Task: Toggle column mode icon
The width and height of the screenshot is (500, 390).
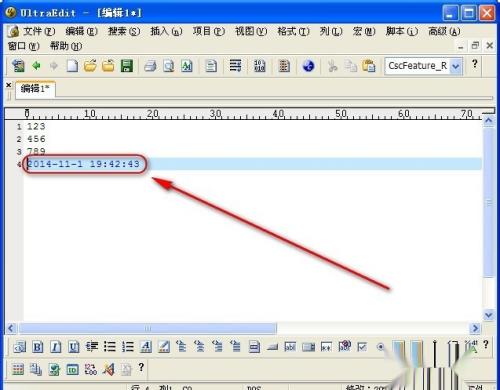Action: click(284, 66)
